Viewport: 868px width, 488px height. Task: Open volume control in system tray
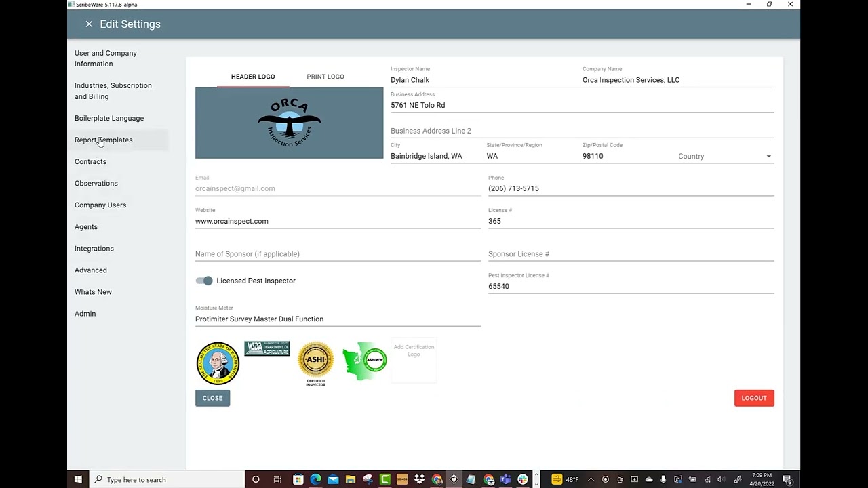pyautogui.click(x=721, y=479)
